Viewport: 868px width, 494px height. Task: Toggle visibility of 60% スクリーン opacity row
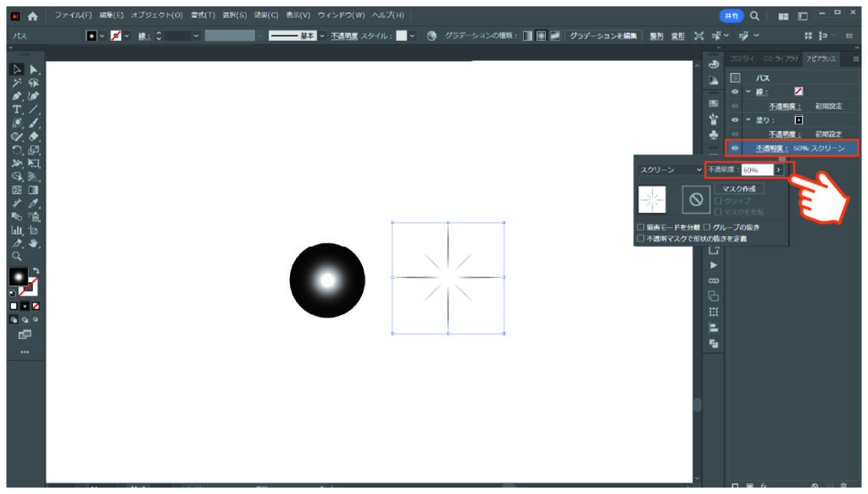click(735, 148)
